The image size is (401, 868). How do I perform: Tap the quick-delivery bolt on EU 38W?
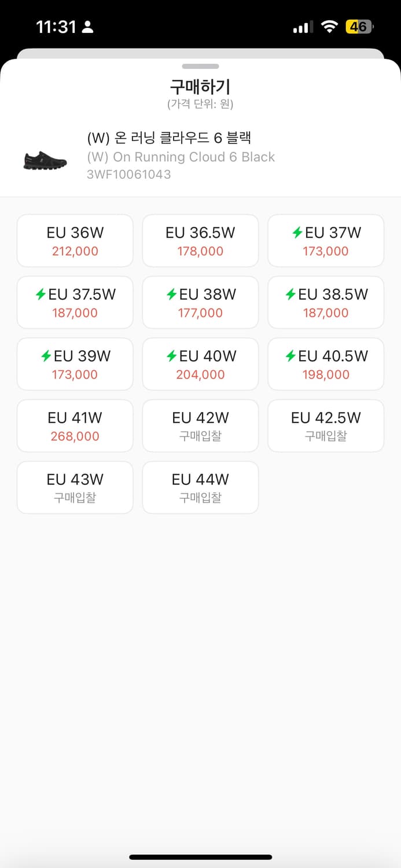171,295
